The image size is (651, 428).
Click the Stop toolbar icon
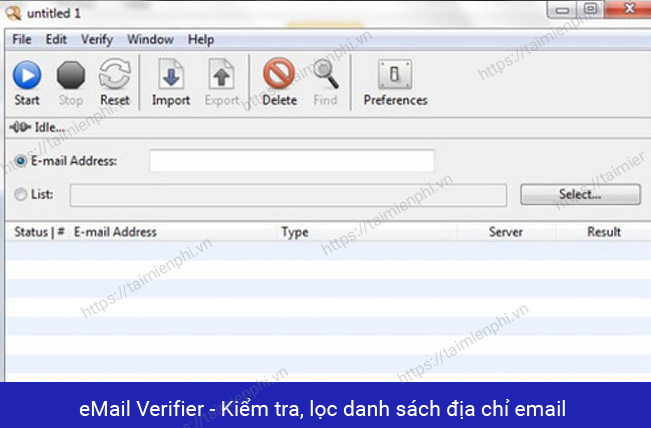click(x=71, y=75)
